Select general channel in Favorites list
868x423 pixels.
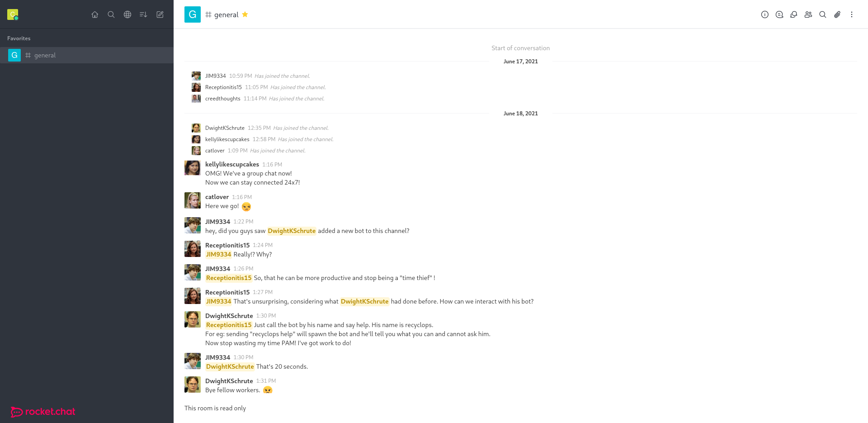(87, 55)
